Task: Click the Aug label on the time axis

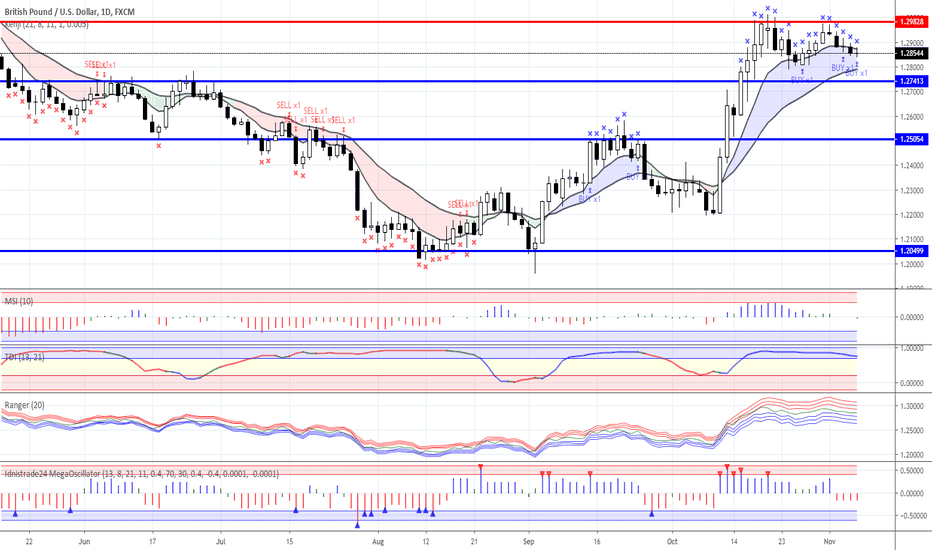Action: (378, 542)
